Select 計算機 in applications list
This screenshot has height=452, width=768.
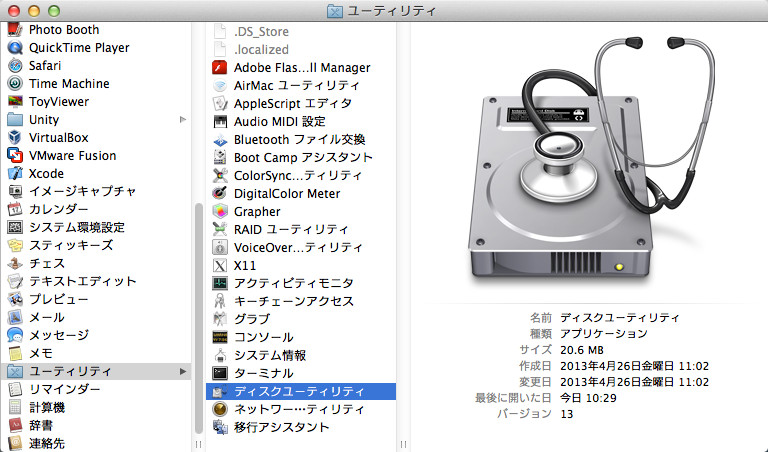pos(96,407)
